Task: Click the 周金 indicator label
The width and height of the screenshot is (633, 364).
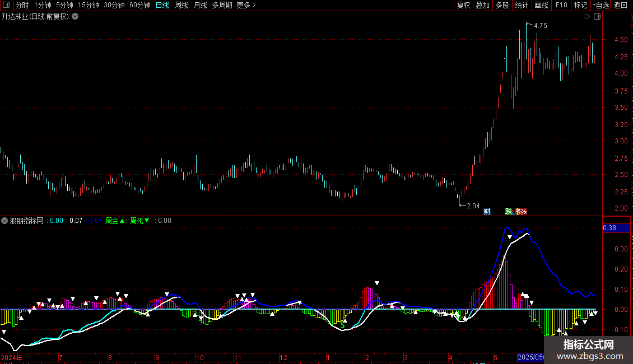Action: coord(112,221)
